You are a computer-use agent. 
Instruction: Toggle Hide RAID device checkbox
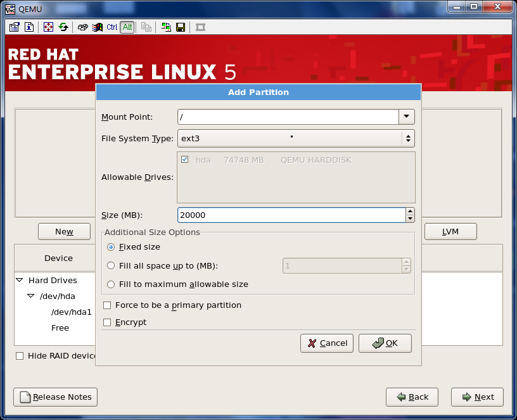click(20, 356)
